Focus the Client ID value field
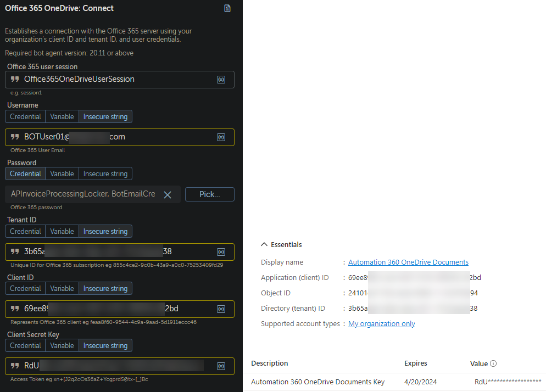This screenshot has height=392, width=546. [119, 309]
